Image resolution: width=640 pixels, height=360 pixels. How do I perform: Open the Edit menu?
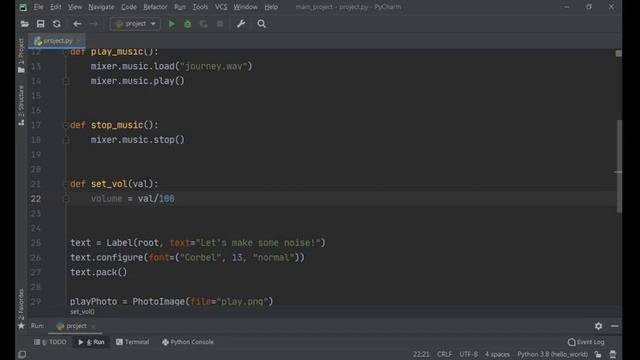click(56, 7)
